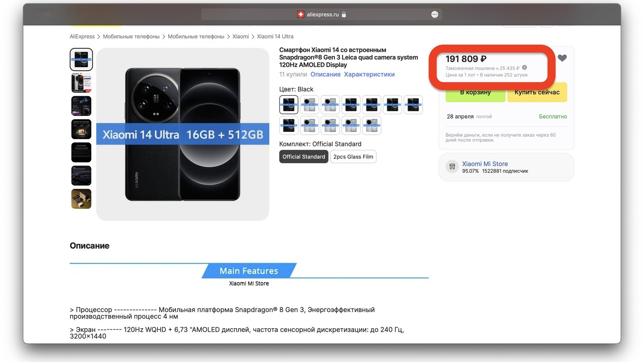
Task: Go to AliExpress breadcrumb home
Action: click(x=82, y=37)
